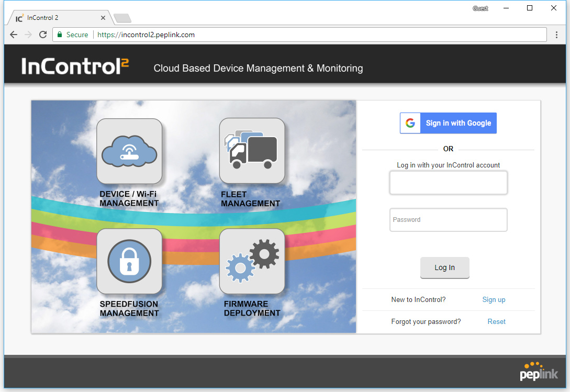The height and width of the screenshot is (392, 570).
Task: Maximize the browser window
Action: [530, 8]
